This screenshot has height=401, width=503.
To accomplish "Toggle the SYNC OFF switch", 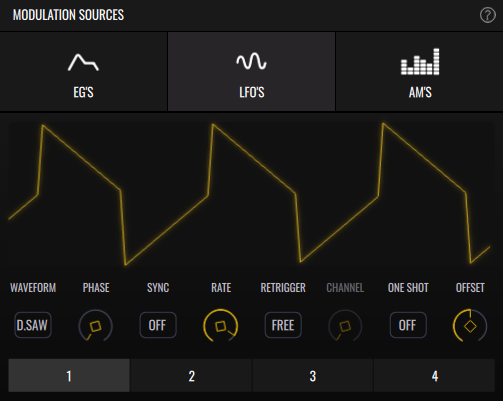I will [x=158, y=325].
